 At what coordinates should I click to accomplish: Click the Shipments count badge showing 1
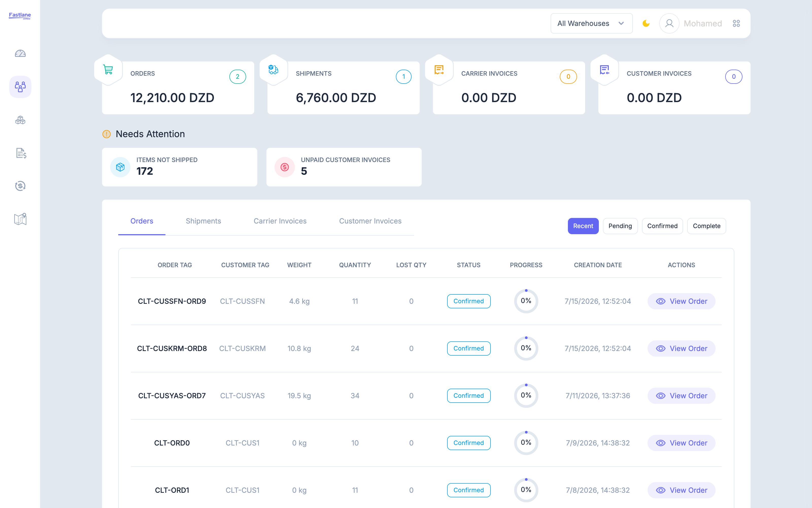pyautogui.click(x=404, y=77)
